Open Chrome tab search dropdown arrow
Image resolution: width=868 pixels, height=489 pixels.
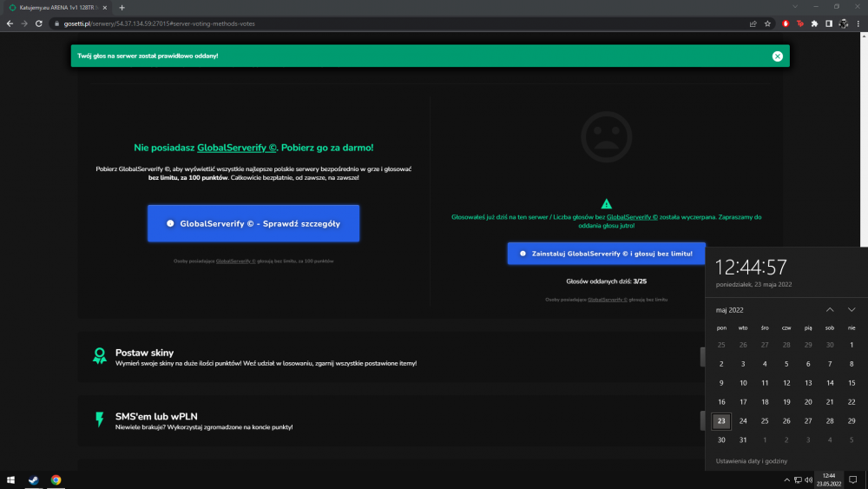click(x=795, y=7)
